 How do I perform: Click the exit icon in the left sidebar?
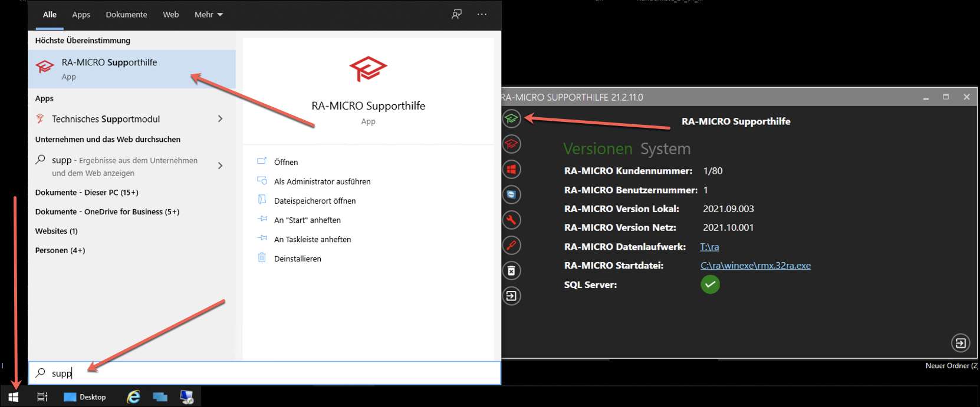tap(511, 296)
